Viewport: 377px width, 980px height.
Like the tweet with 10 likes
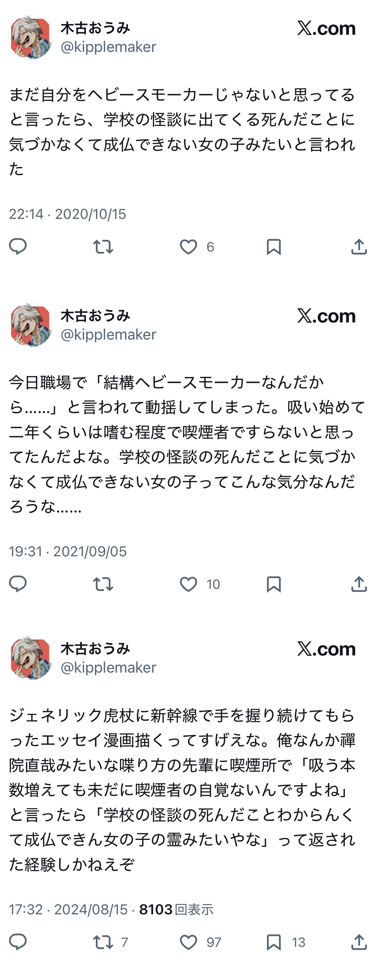[x=188, y=584]
